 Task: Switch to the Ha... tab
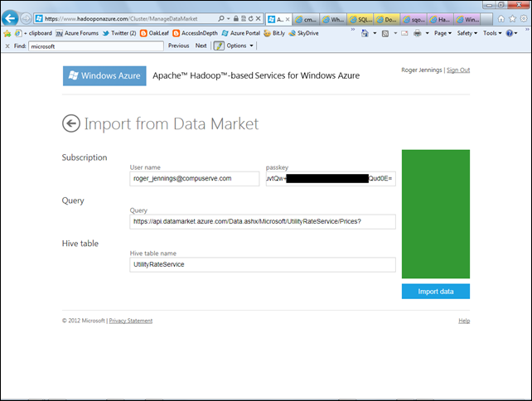click(440, 19)
